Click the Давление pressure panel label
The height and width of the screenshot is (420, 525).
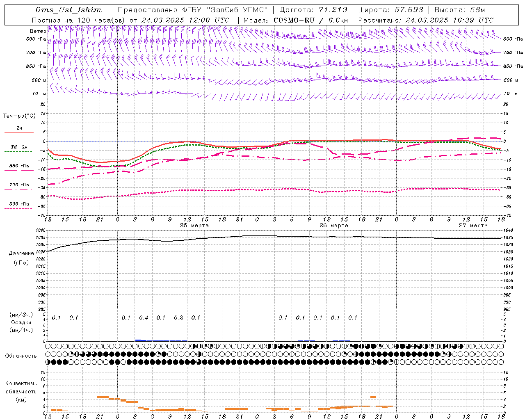21,253
